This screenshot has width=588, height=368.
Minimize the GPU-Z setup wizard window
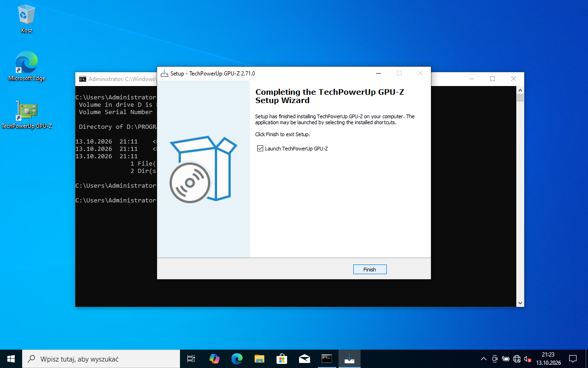(378, 73)
